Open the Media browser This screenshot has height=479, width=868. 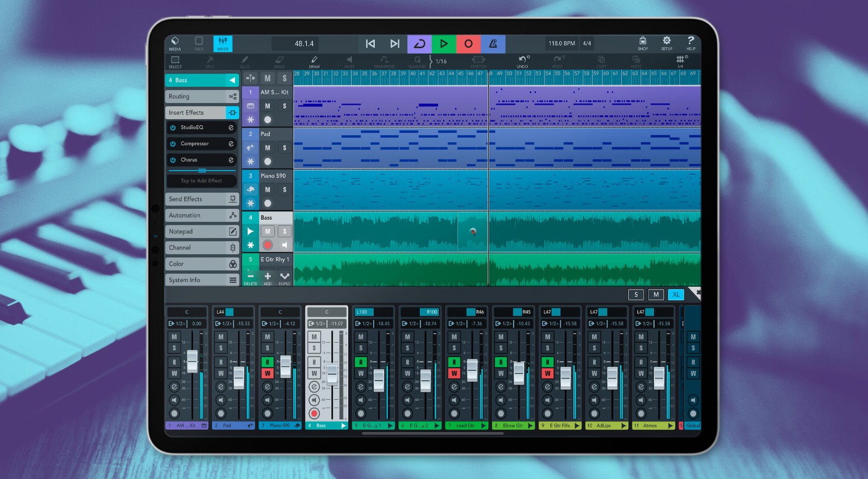tap(175, 43)
